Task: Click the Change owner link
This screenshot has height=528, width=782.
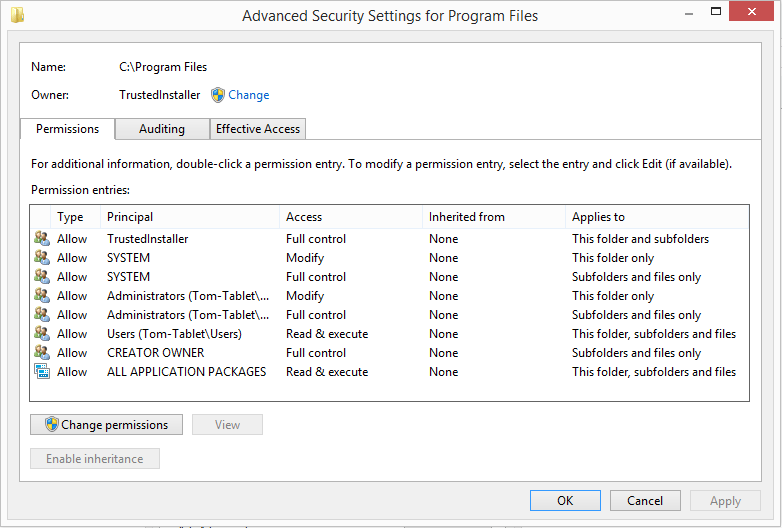Action: [248, 95]
